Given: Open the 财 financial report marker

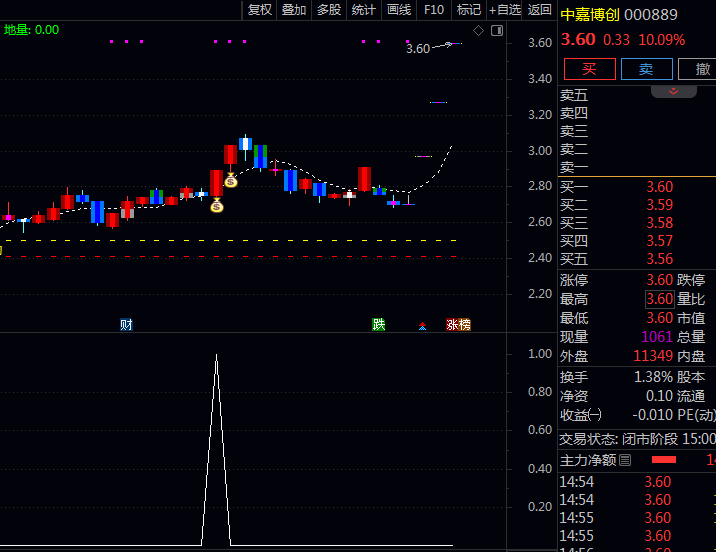Looking at the screenshot, I should pyautogui.click(x=126, y=325).
